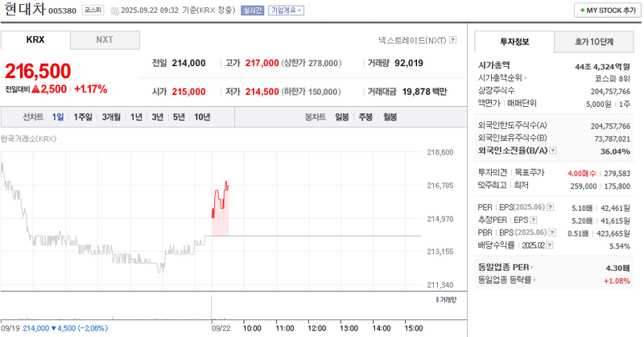Click the 거래량 92,019 value
644x337 pixels.
pos(409,64)
